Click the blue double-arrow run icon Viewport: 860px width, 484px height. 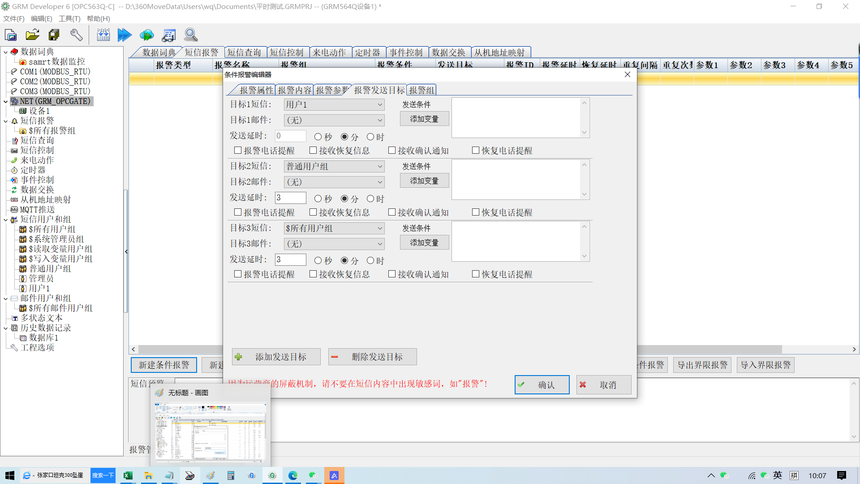click(125, 35)
